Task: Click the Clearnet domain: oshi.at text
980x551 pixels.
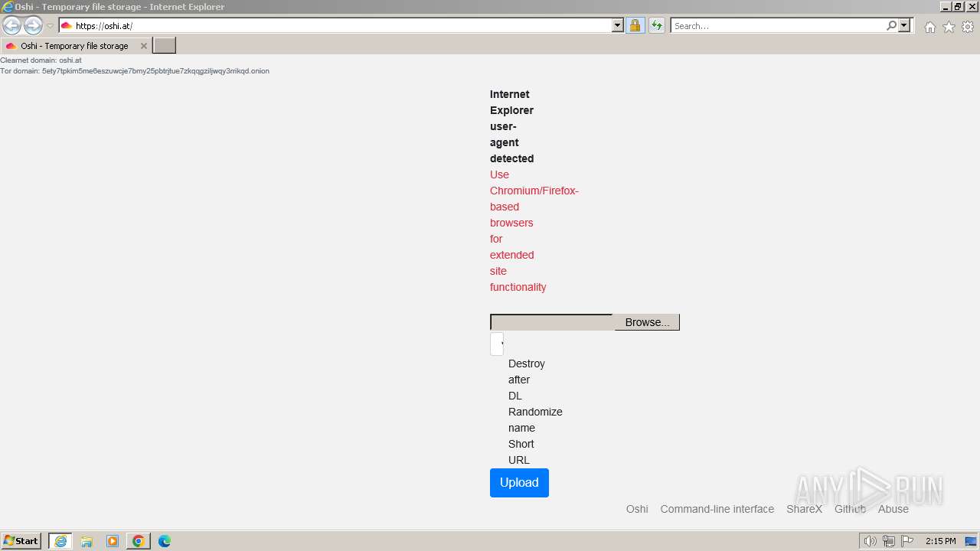Action: [41, 60]
